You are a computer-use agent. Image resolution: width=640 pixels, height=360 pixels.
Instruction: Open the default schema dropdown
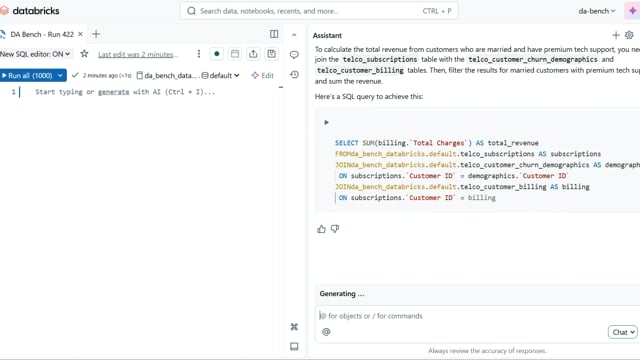click(x=220, y=76)
